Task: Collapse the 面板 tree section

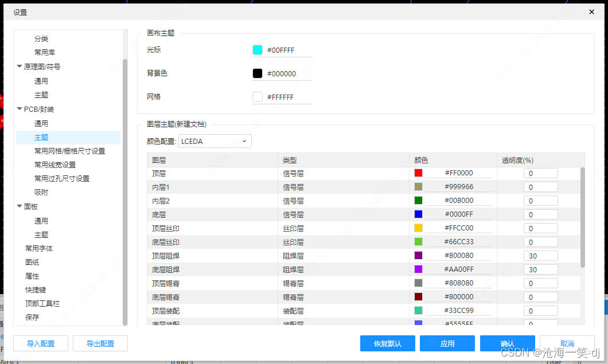Action: (20, 206)
